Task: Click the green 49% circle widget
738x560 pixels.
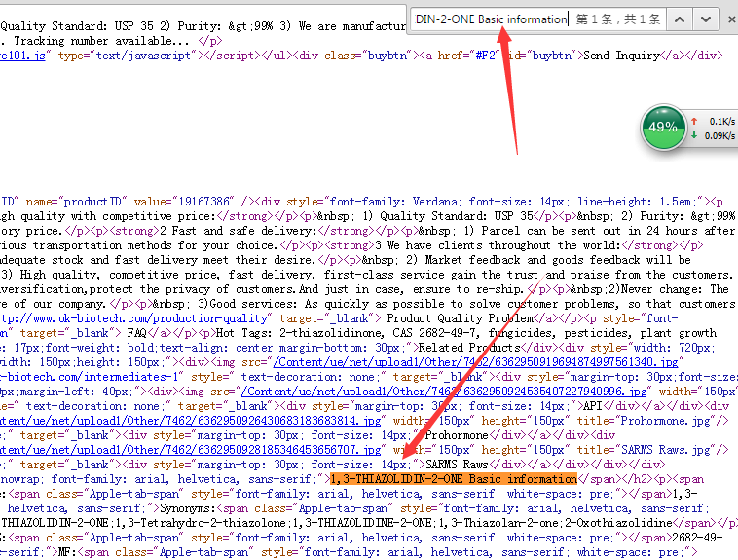Action: pos(663,127)
